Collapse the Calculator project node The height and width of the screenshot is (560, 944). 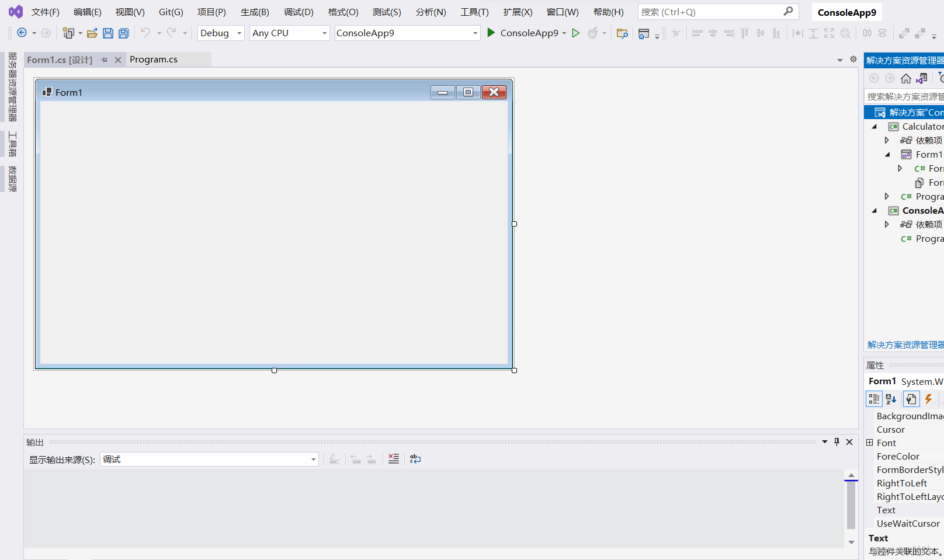click(874, 126)
